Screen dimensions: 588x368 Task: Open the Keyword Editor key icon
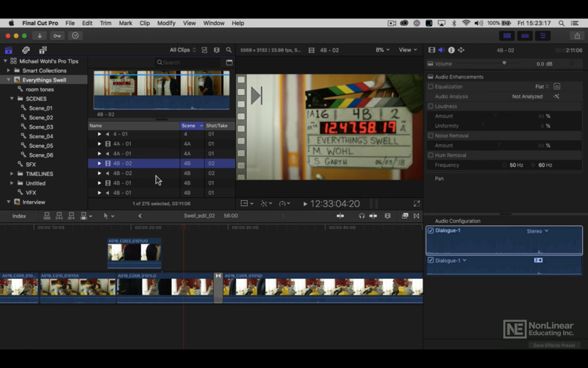click(x=57, y=35)
